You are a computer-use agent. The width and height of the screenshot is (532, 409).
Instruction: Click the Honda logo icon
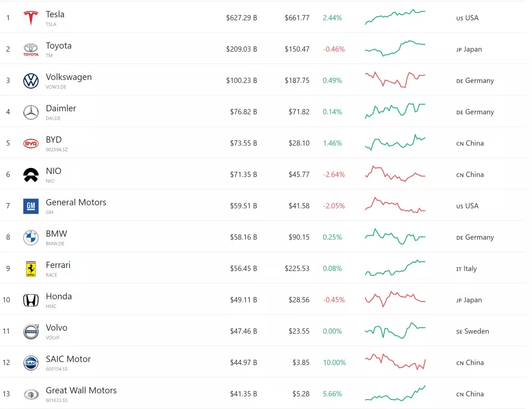(31, 300)
